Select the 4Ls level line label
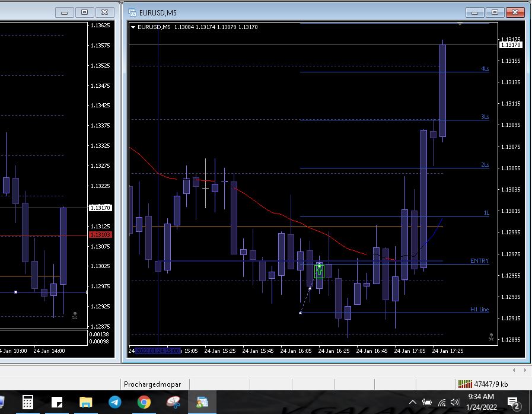The image size is (532, 414). 485,69
